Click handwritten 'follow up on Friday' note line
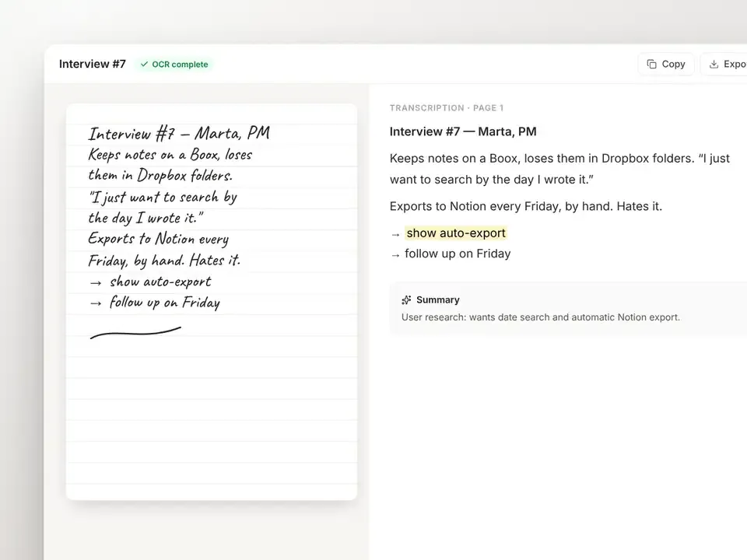 [156, 303]
